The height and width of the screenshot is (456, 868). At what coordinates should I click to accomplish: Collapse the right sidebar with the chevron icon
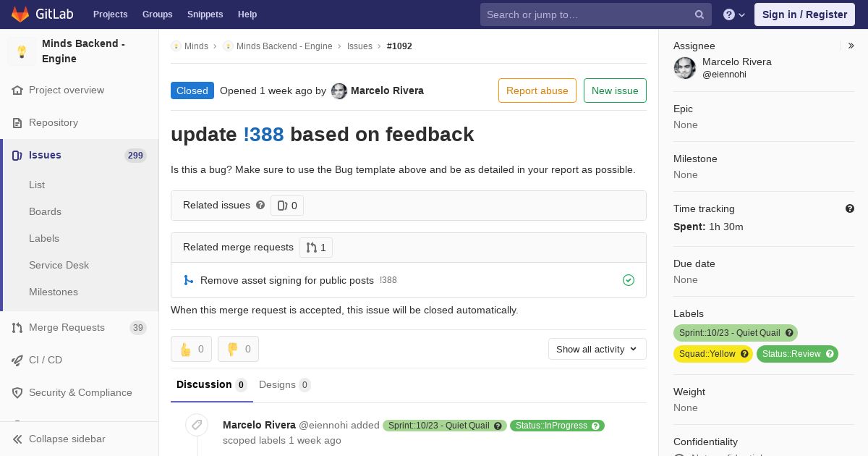point(851,46)
